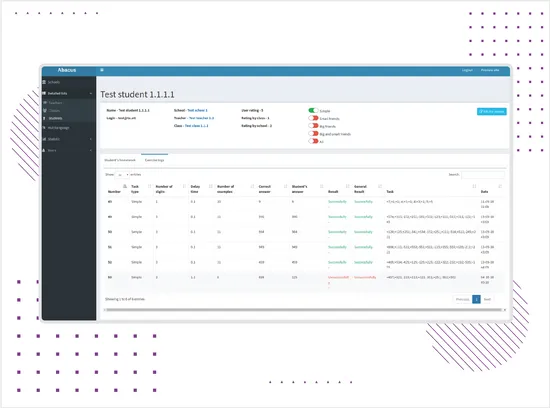Turn on the All toggle switch
Screen dimensions: 550x408
pos(313,141)
